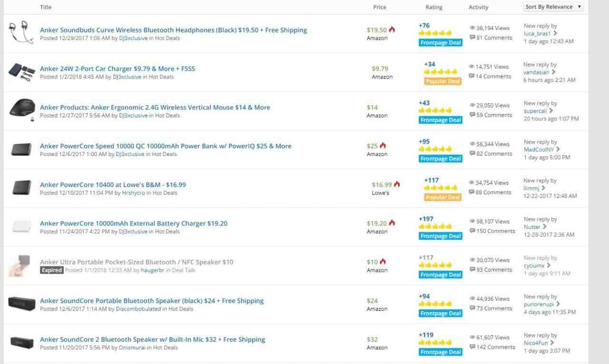Viewport: 609px width, 364px height.
Task: Click Popular Deal badge on car charger row
Action: [x=442, y=81]
